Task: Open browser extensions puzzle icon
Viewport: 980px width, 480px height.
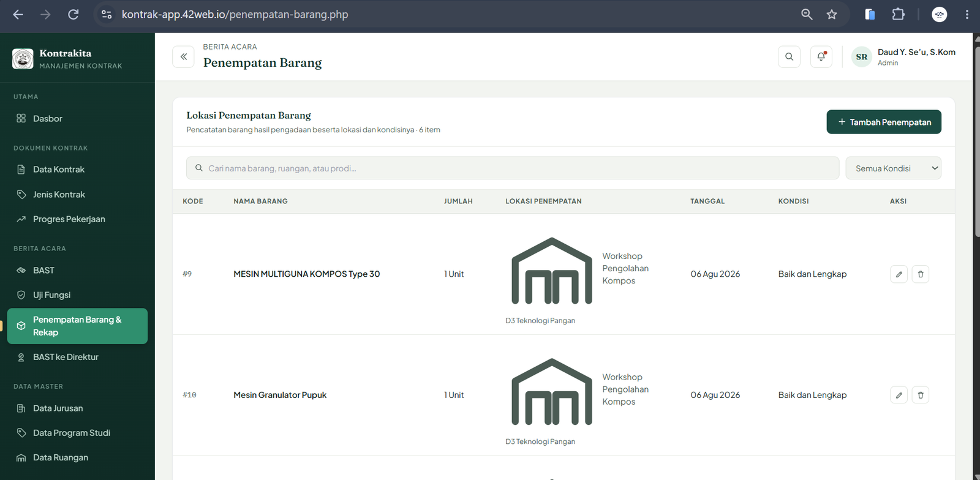Action: [898, 14]
